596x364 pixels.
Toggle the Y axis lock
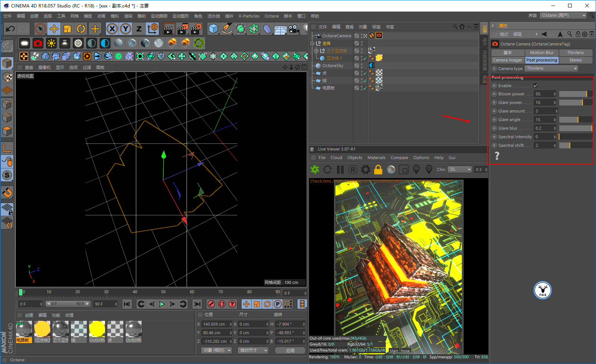pyautogui.click(x=126, y=29)
